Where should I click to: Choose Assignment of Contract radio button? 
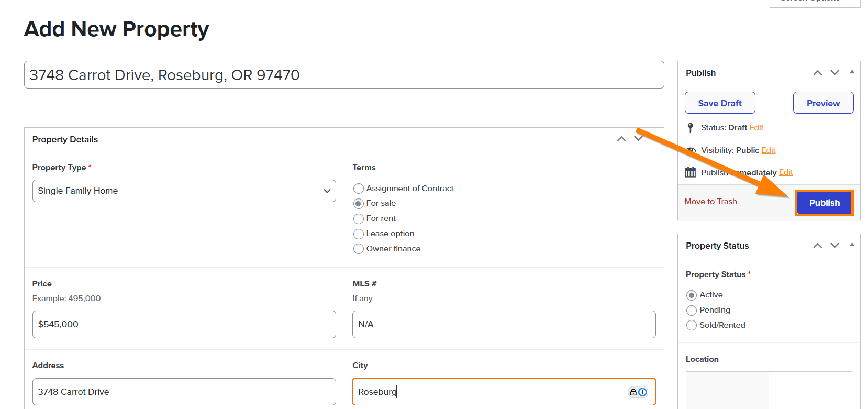tap(359, 189)
